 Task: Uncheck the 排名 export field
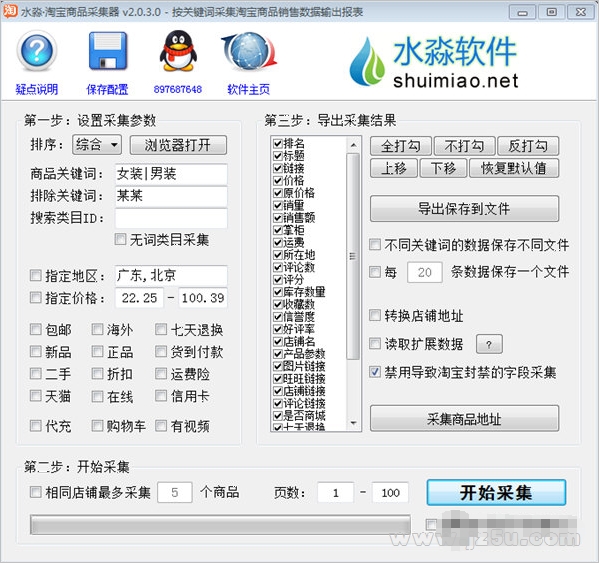(278, 144)
